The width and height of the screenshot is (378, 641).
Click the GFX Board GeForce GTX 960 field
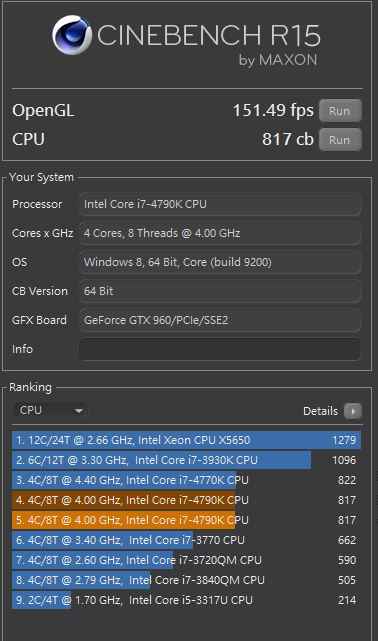[220, 320]
